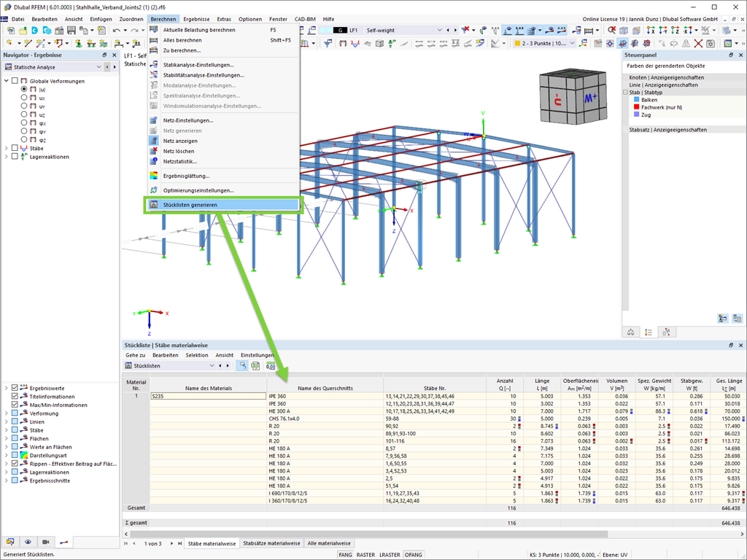Click the list view icon in Steuerpanel bottom
The height and width of the screenshot is (560, 747).
(x=649, y=332)
